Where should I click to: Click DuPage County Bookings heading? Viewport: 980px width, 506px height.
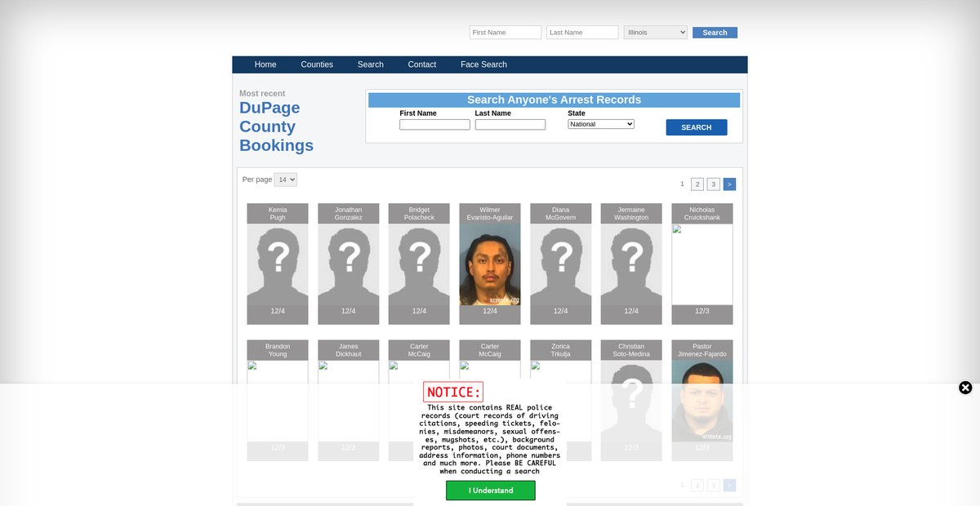276,126
